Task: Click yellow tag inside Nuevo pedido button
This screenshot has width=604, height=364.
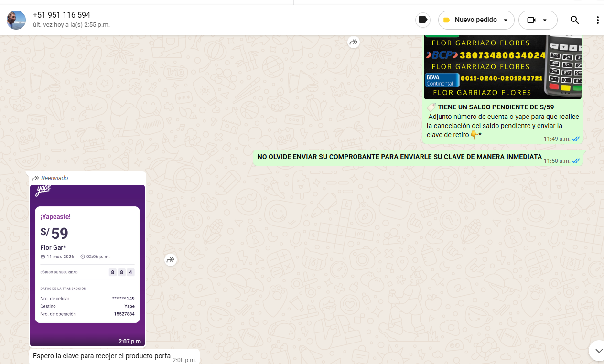Action: click(x=446, y=20)
